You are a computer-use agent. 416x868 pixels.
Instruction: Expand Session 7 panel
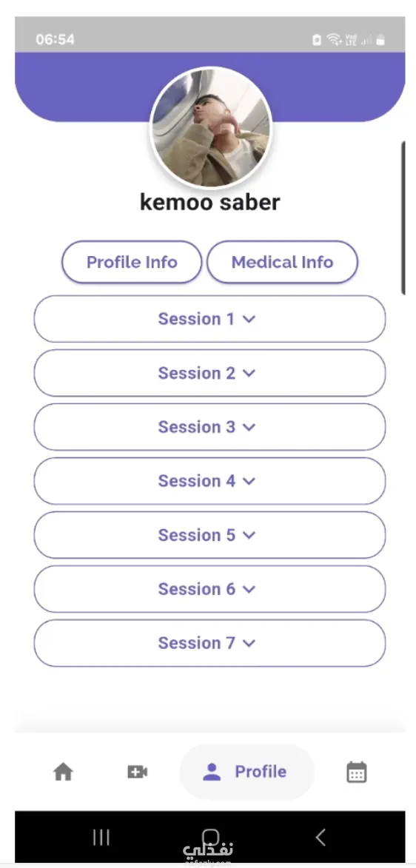click(x=210, y=643)
